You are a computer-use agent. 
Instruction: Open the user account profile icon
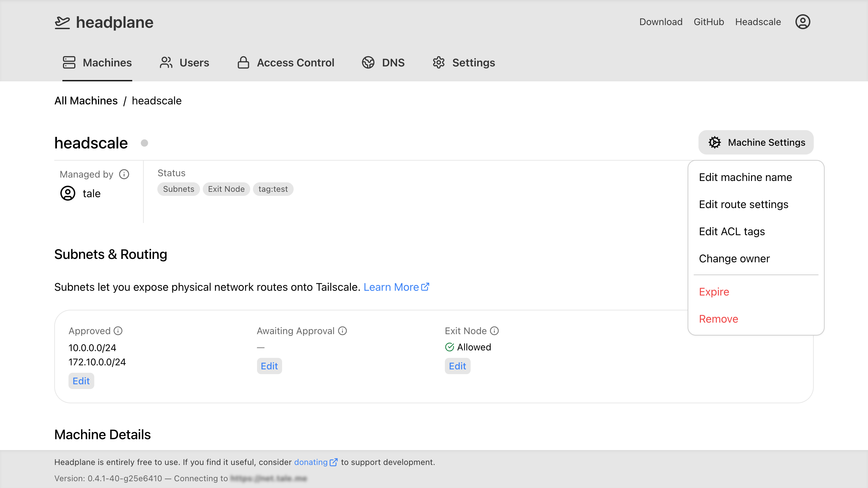tap(803, 22)
